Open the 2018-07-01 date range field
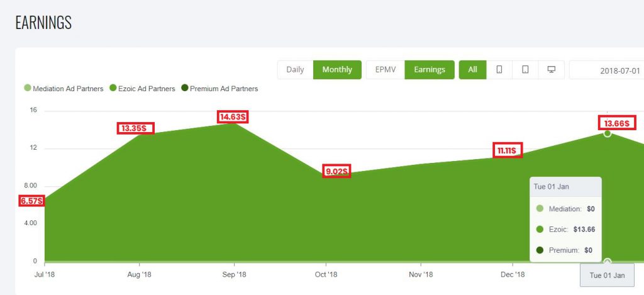The height and width of the screenshot is (295, 644). (607, 70)
